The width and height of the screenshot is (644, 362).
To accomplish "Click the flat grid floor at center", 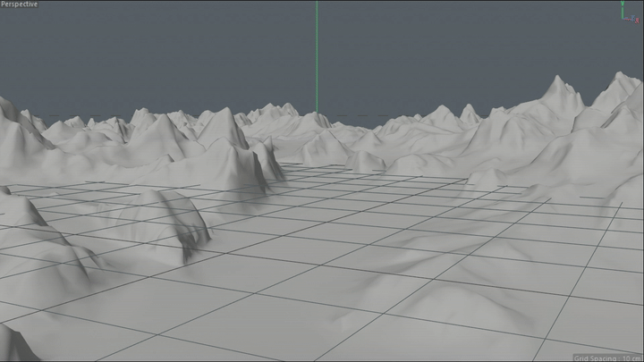I will pos(312,247).
